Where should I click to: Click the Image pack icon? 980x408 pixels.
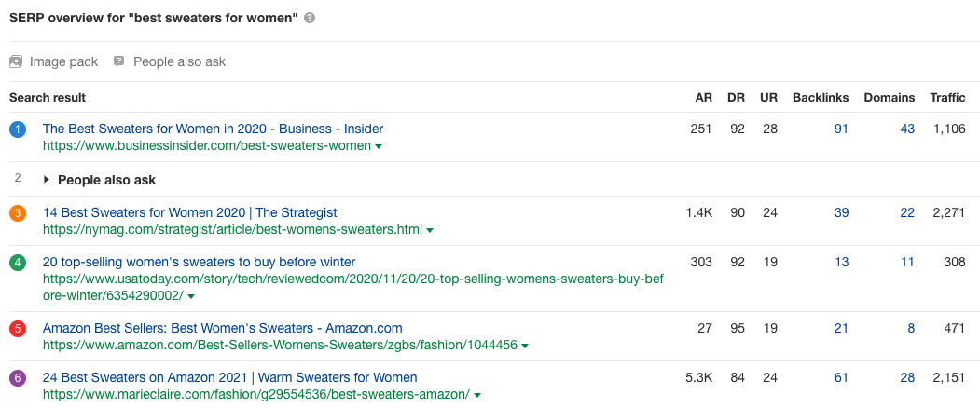click(x=15, y=61)
